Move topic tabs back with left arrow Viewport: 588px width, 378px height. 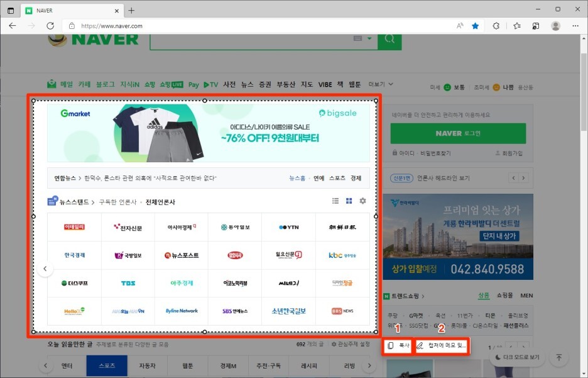[46, 365]
